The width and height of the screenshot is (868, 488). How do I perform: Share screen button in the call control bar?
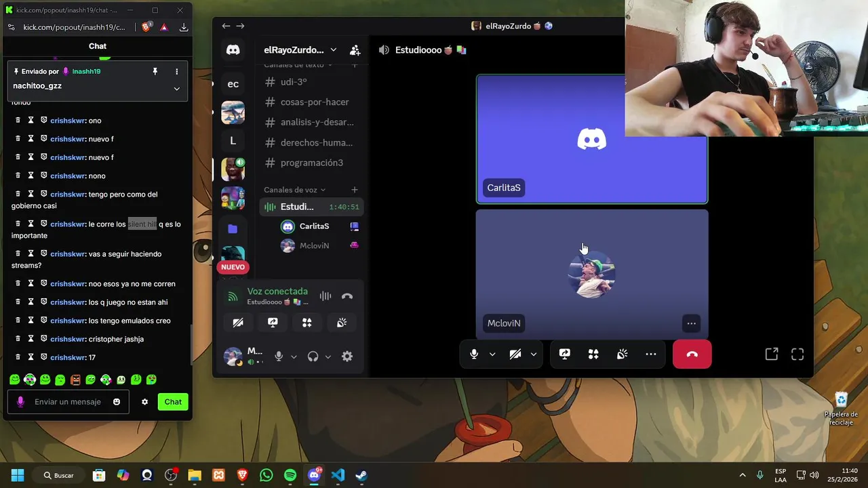tap(564, 354)
